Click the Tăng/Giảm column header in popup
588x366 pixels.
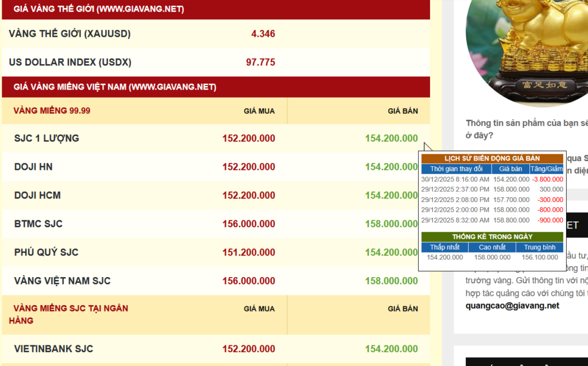point(546,169)
